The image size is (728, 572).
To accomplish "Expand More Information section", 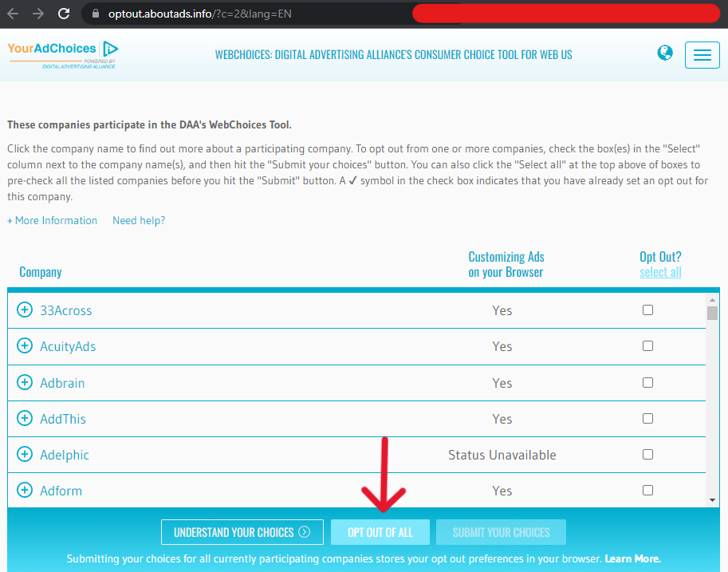I will pos(52,220).
